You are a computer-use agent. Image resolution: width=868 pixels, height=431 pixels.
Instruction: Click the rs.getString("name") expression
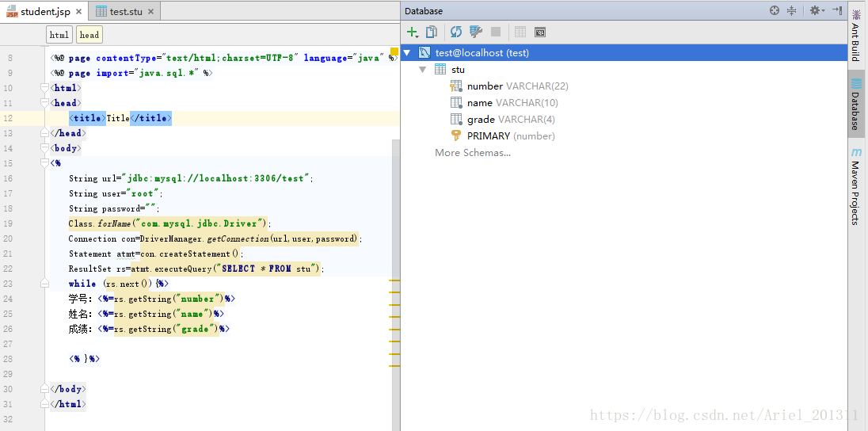click(x=163, y=314)
